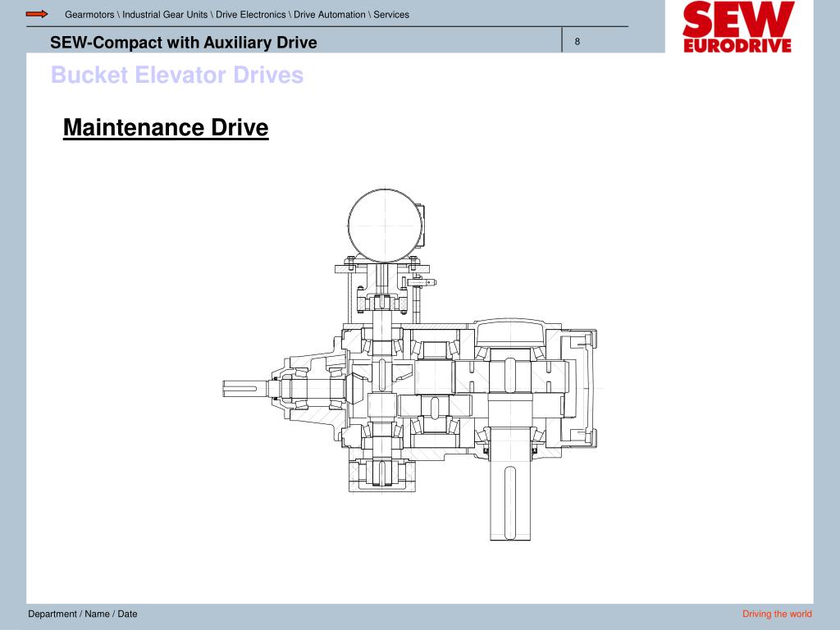This screenshot has width=840, height=630.
Task: Click the header breadcrumb starting with 'Gearmotors'
Action: click(x=237, y=15)
